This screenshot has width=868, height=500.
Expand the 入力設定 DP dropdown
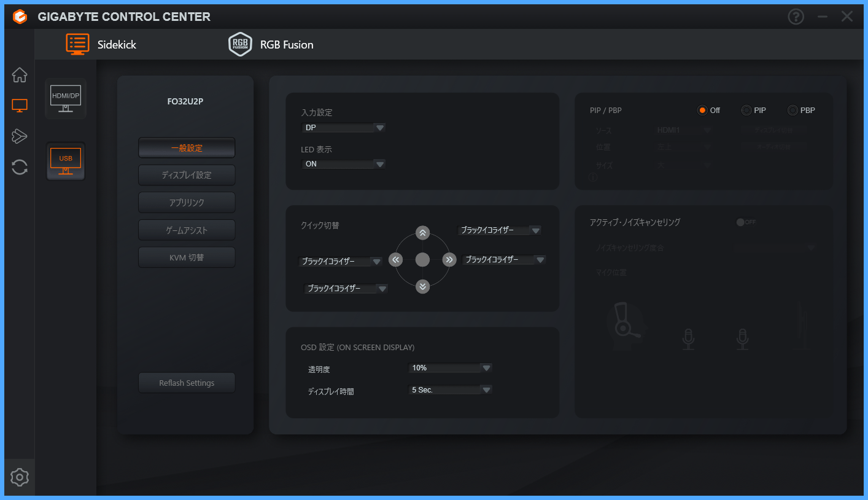pos(344,128)
